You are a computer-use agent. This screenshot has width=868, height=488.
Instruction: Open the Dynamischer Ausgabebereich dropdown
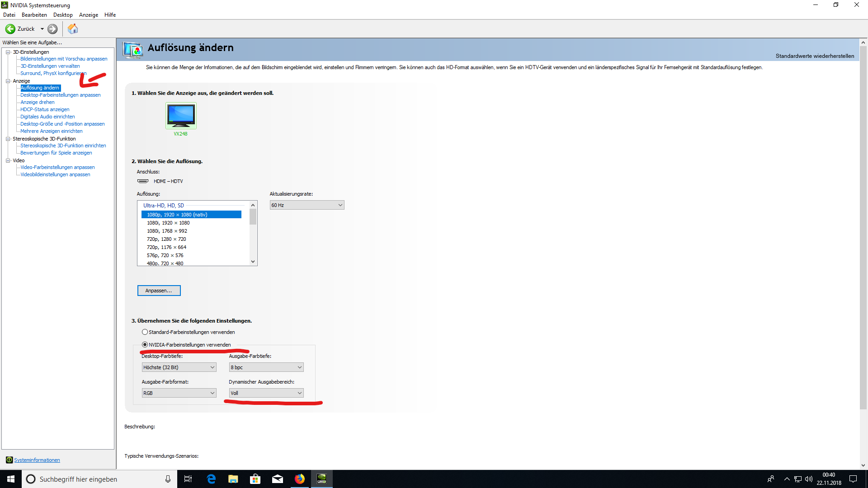(266, 393)
